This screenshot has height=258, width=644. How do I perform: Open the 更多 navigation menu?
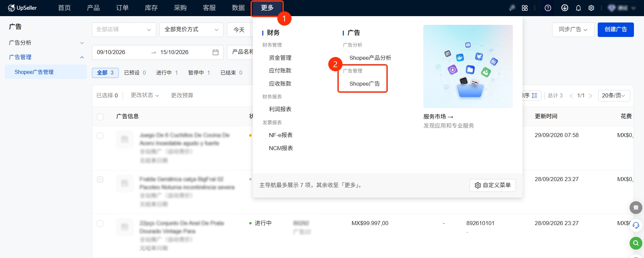pyautogui.click(x=267, y=8)
